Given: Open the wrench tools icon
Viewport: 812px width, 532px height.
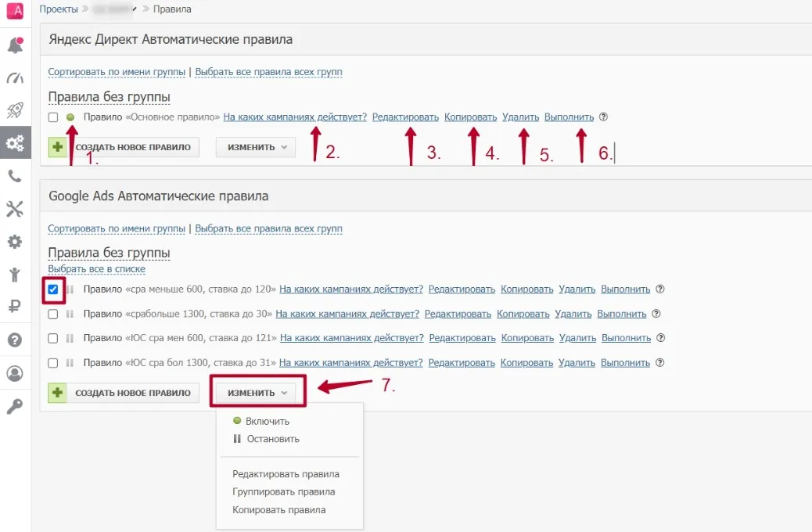Looking at the screenshot, I should click(15, 209).
